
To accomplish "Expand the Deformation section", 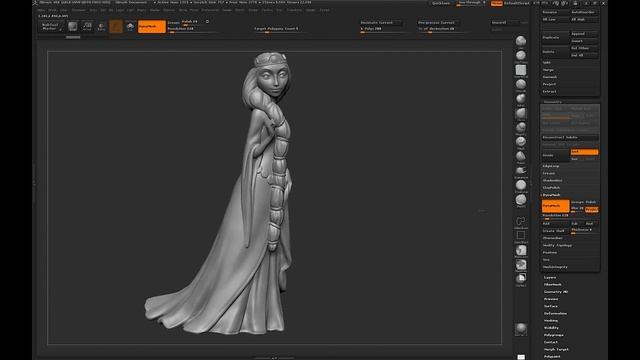I will click(555, 313).
